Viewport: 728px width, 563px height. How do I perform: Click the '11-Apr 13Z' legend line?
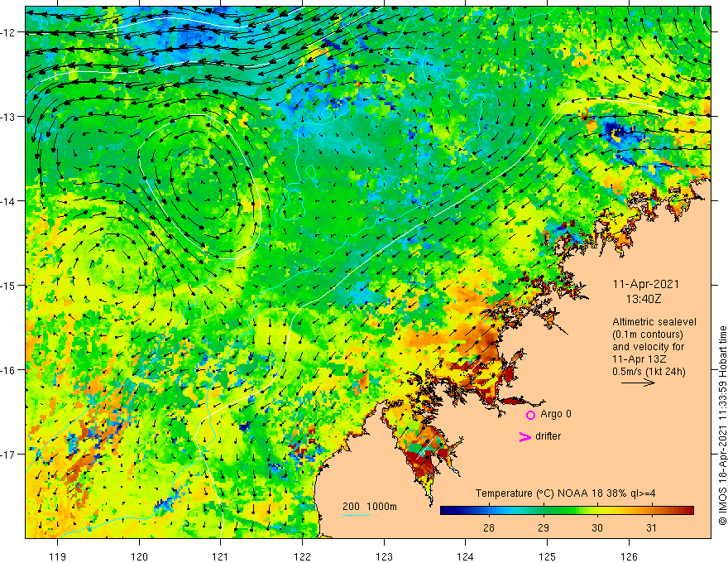639,359
